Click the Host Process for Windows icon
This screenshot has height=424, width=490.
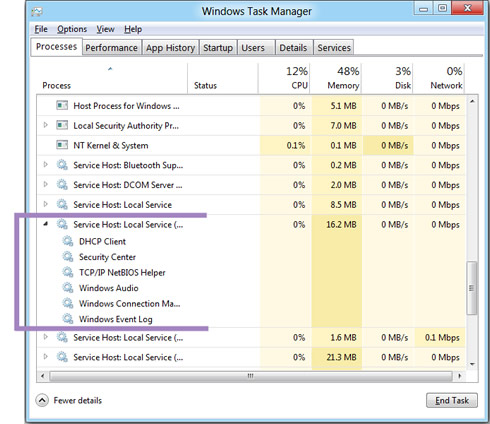click(x=62, y=105)
